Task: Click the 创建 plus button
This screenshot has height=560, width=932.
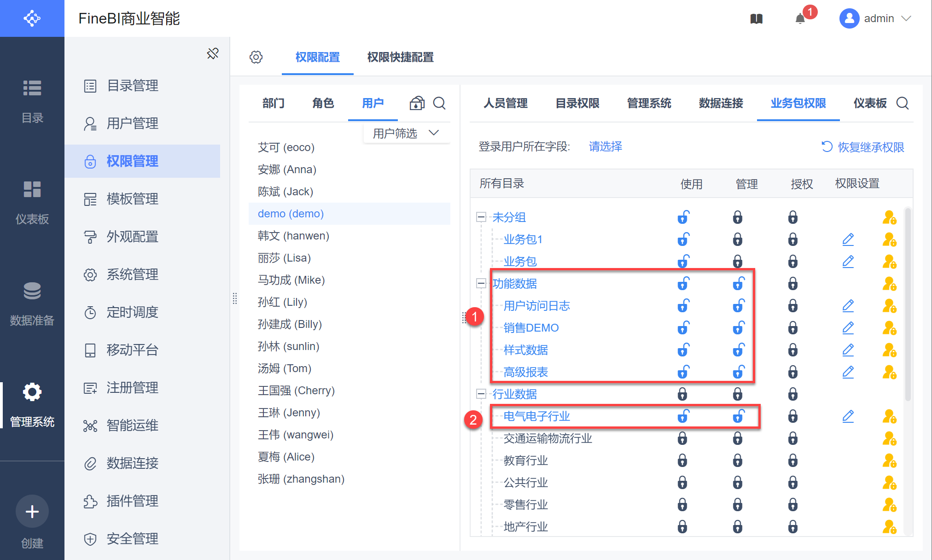Action: coord(32,511)
